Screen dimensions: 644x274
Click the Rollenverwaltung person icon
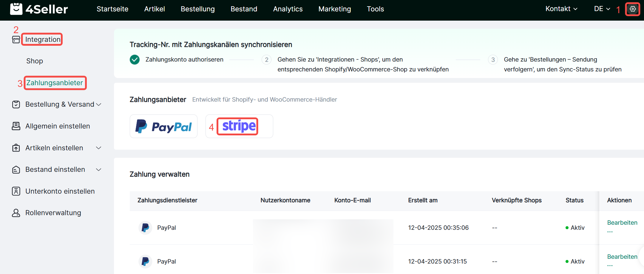[16, 213]
